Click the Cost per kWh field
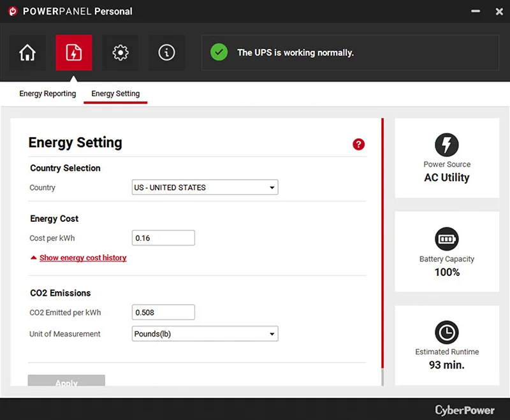 pos(163,238)
